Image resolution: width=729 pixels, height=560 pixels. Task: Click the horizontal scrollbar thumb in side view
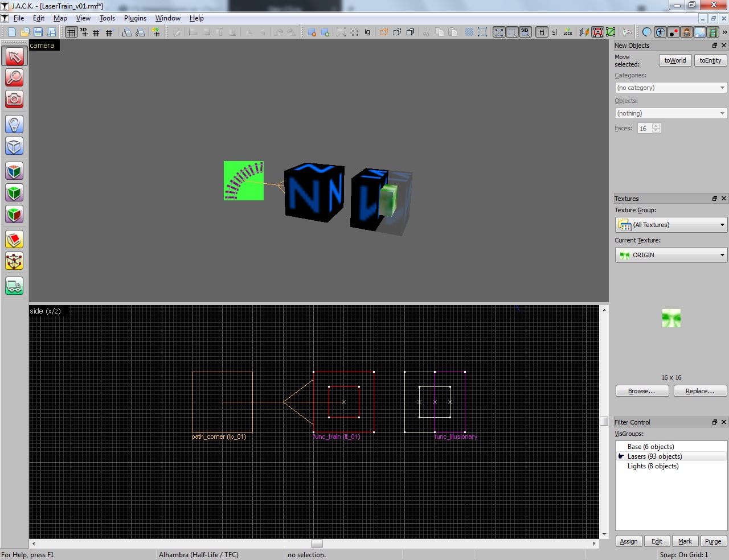click(317, 543)
